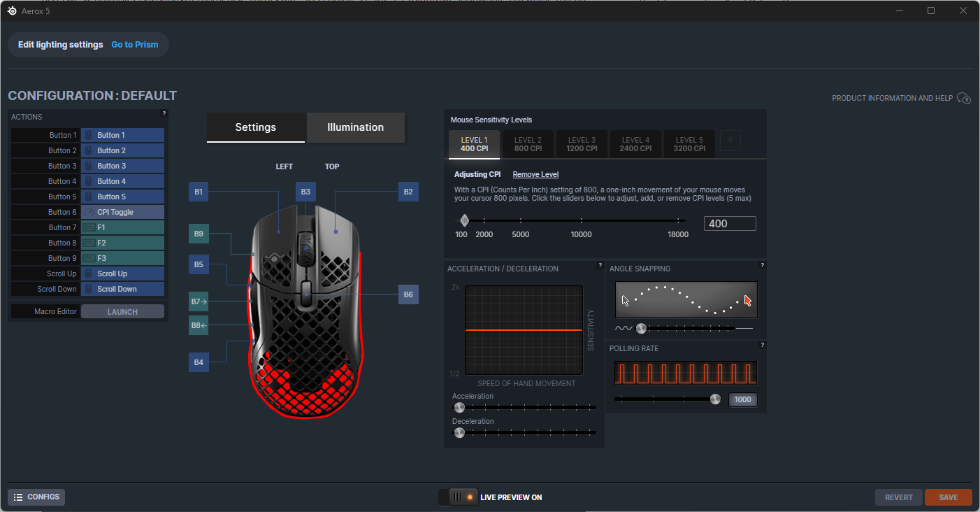Click the Polling Rate slider handle

click(x=715, y=399)
